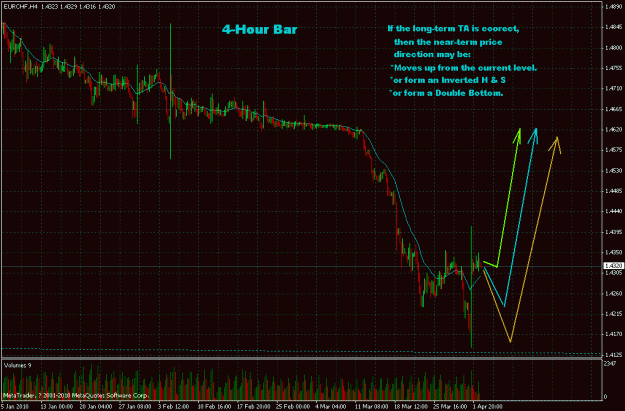This screenshot has width=625, height=411.
Task: Click the 11 Mar 08:00 date label
Action: [371, 407]
